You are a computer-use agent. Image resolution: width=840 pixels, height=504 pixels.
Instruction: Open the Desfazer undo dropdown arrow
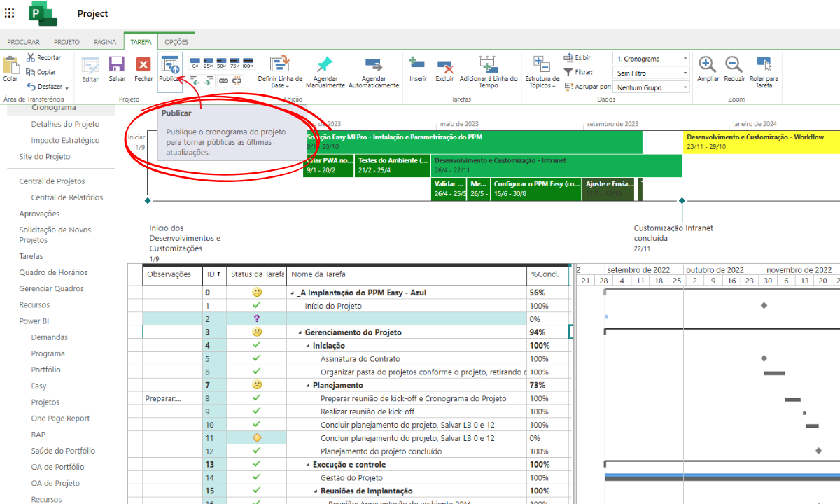pyautogui.click(x=67, y=87)
